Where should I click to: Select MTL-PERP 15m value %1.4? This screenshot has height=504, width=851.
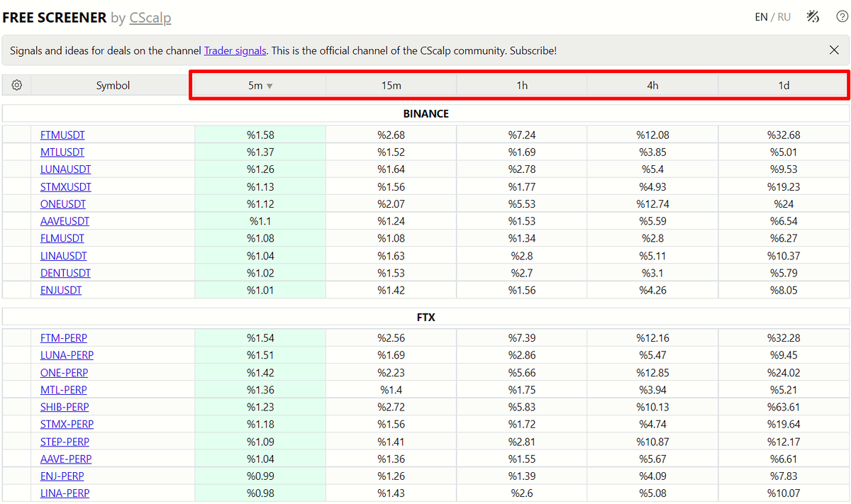[391, 390]
